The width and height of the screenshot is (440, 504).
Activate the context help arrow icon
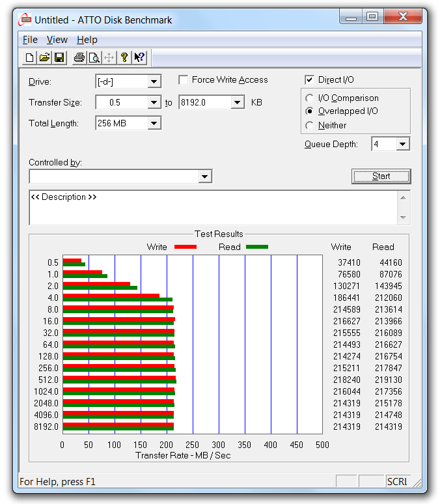point(139,58)
